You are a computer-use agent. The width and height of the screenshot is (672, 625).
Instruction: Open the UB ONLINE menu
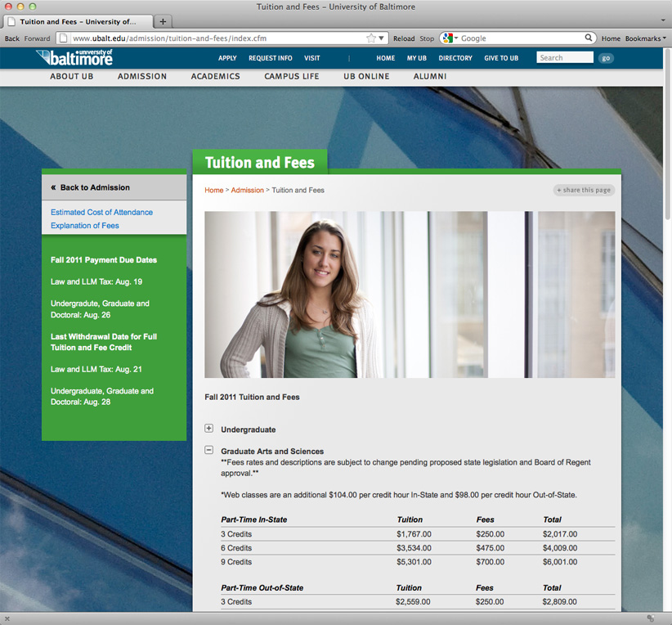pyautogui.click(x=366, y=76)
